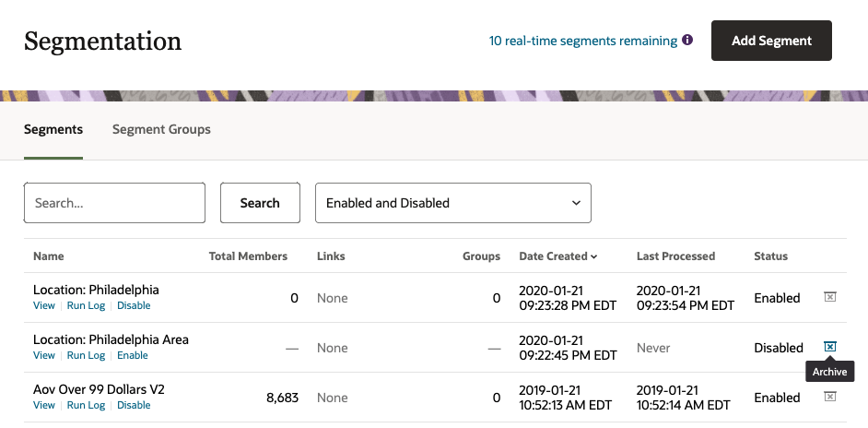Open Run Log for Location: Philadelphia
The image size is (868, 428).
point(86,306)
